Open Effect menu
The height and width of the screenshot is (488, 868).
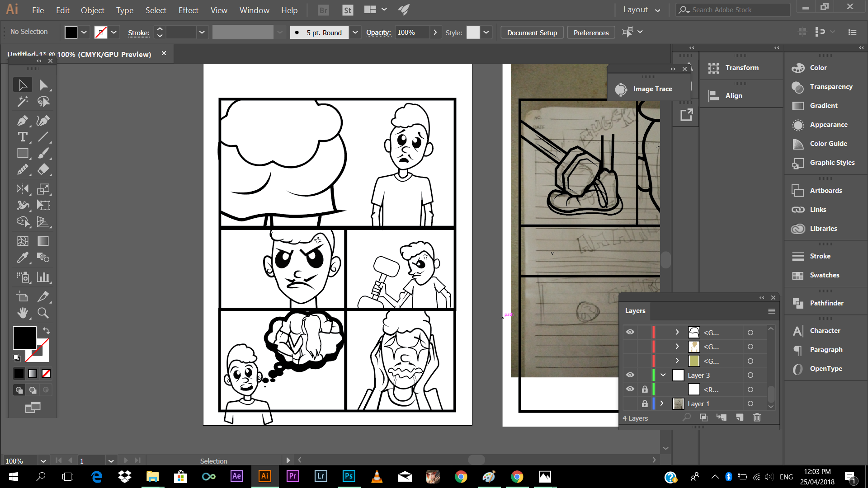[188, 10]
